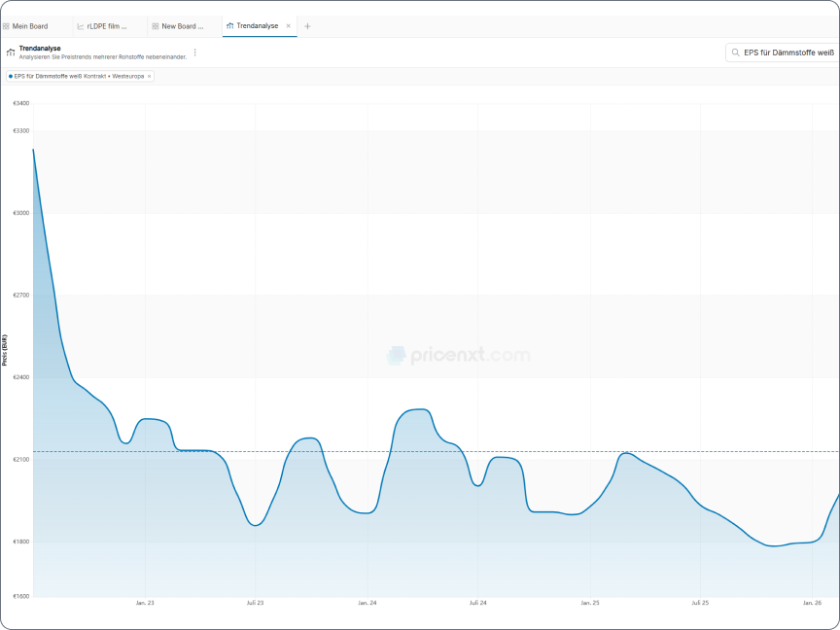Image resolution: width=840 pixels, height=630 pixels.
Task: Click the magnifier search icon
Action: (x=736, y=52)
